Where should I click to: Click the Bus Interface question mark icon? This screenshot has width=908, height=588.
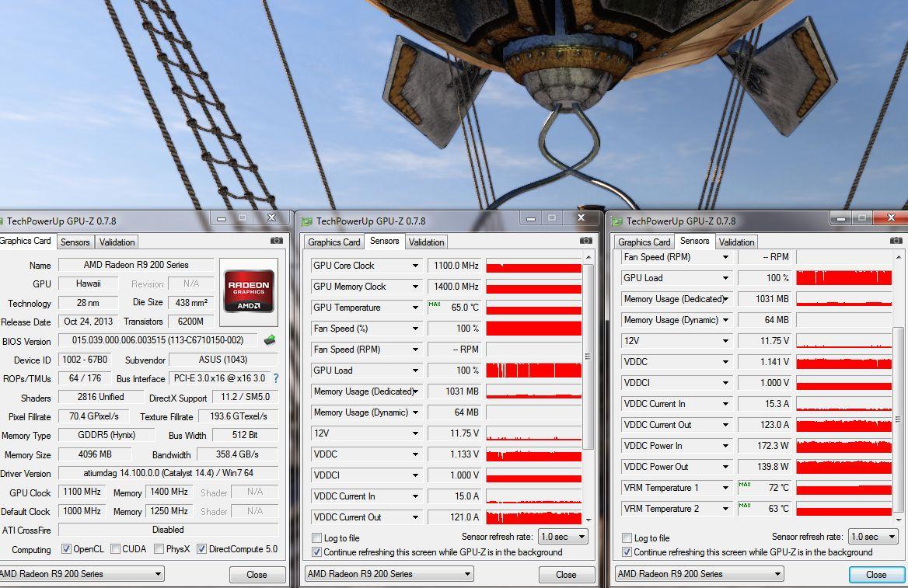276,378
